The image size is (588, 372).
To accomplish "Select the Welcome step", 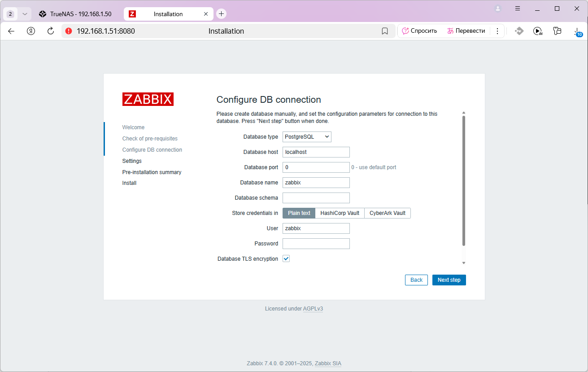I will click(134, 127).
